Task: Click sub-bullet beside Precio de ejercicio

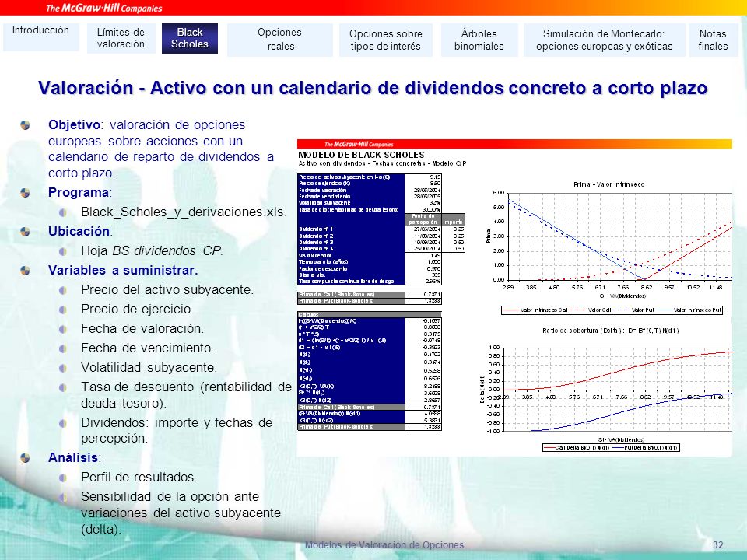Action: coord(63,310)
